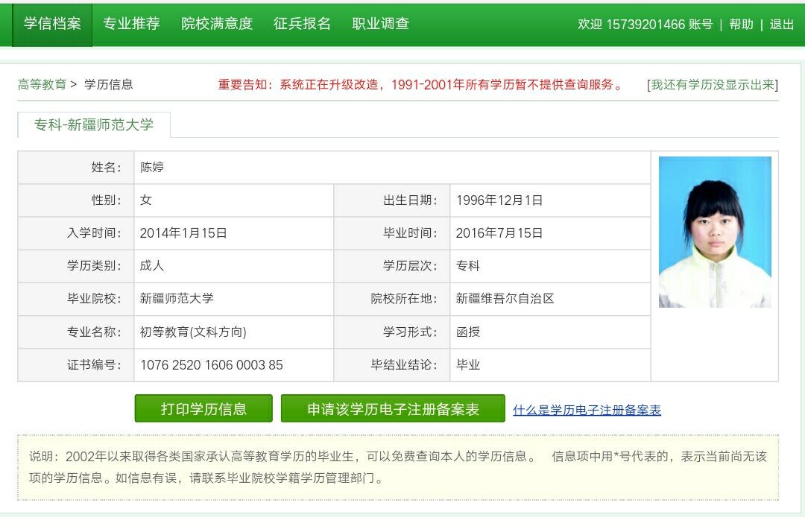Click the 毕业时间 field label
Viewport: 805px width, 532px height.
410,233
